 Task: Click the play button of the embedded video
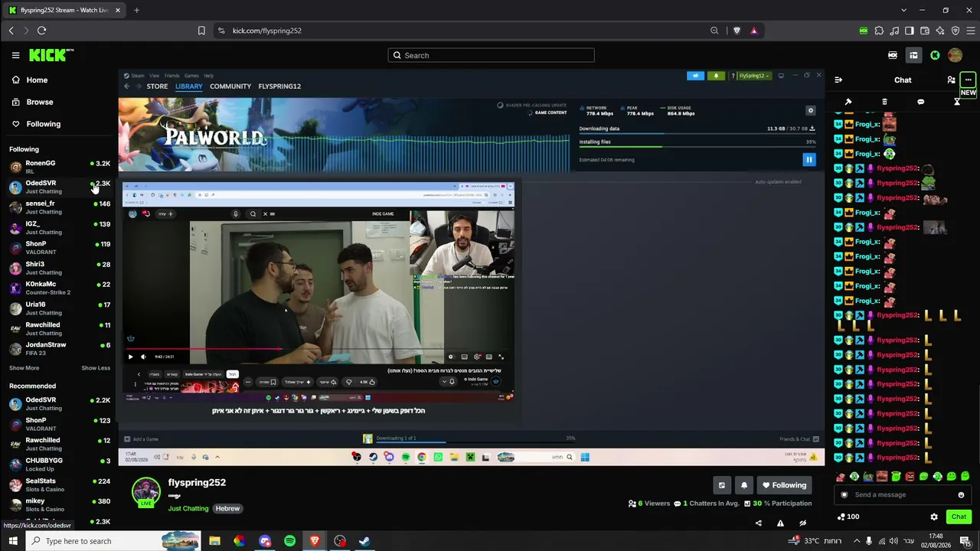pos(130,357)
